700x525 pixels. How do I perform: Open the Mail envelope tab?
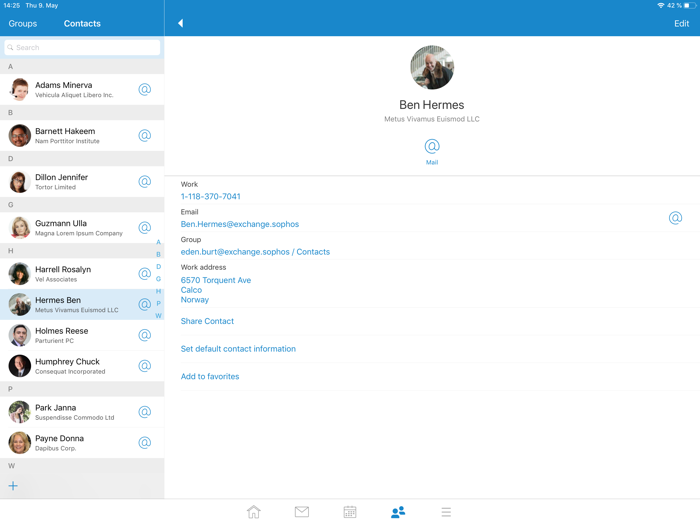pyautogui.click(x=302, y=512)
